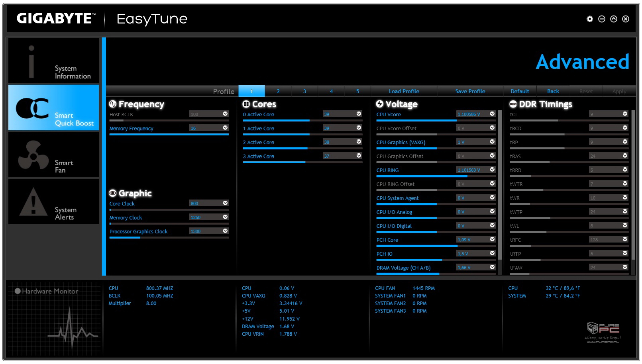The width and height of the screenshot is (642, 364).
Task: Open the Smart Fan panel
Action: [x=53, y=155]
